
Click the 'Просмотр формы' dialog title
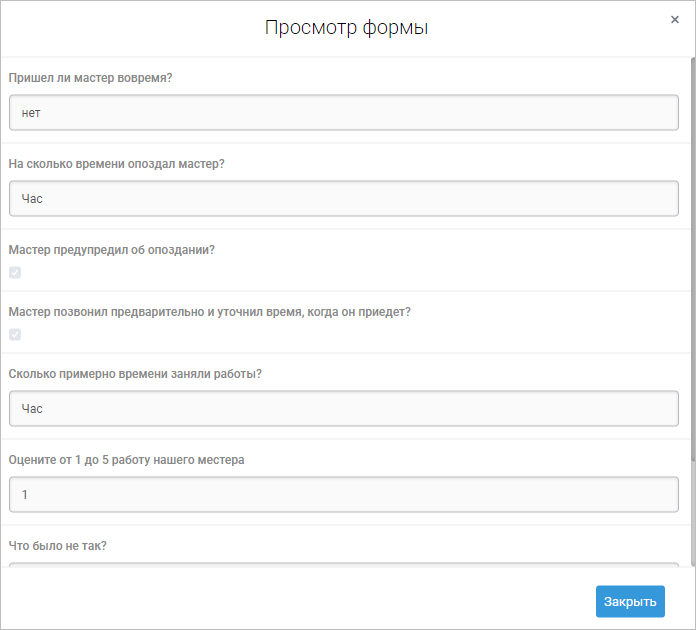346,28
